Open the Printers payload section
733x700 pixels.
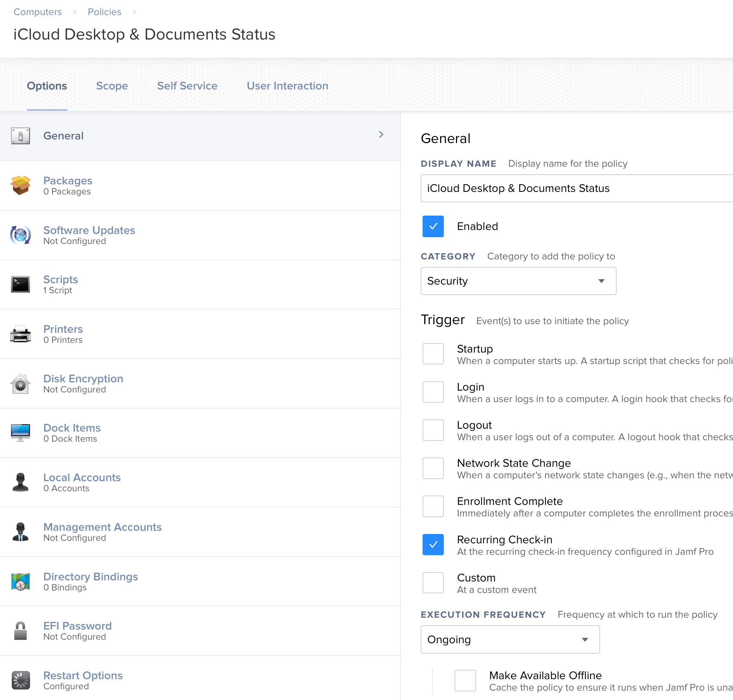[200, 334]
